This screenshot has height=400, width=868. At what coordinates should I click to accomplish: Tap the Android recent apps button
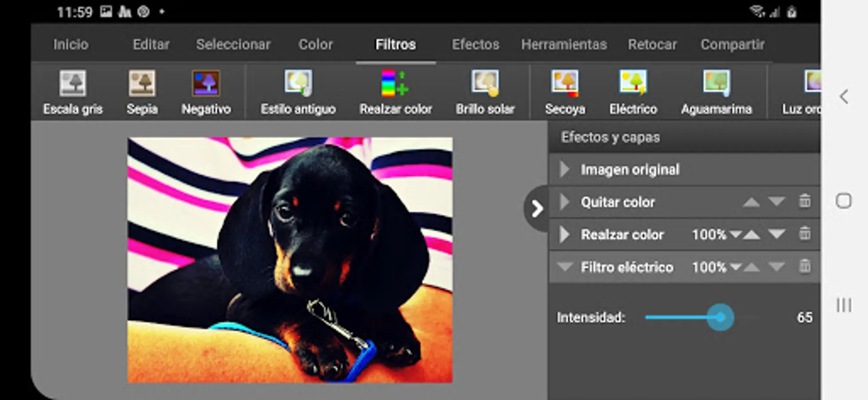click(x=844, y=305)
